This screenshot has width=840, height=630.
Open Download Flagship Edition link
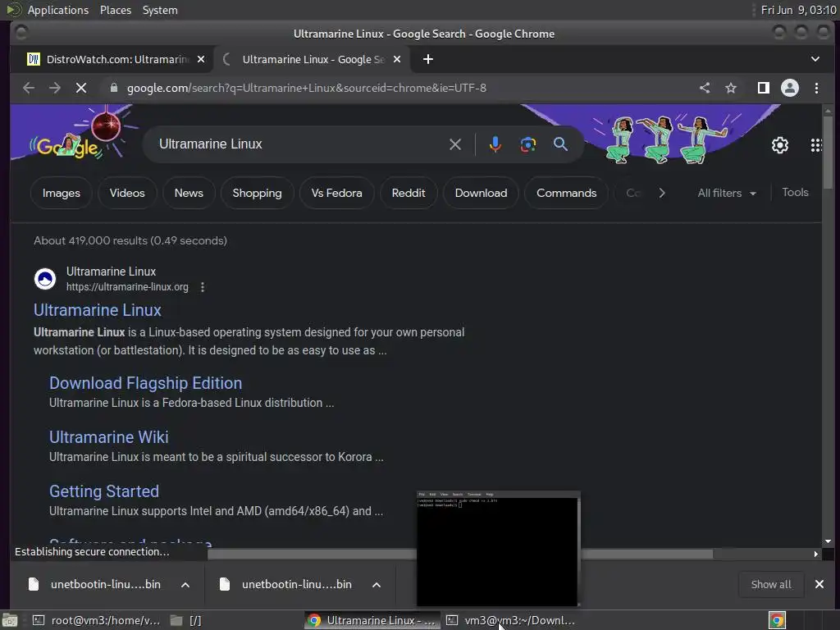point(146,383)
